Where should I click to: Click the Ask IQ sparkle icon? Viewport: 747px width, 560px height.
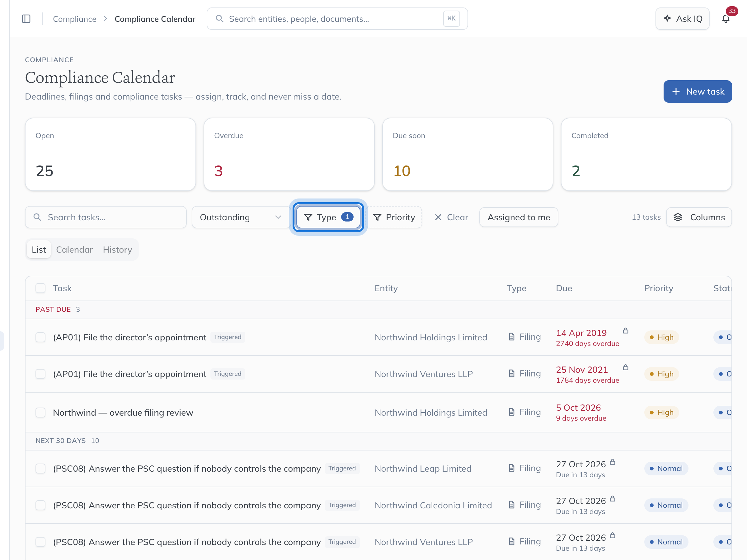pyautogui.click(x=667, y=19)
